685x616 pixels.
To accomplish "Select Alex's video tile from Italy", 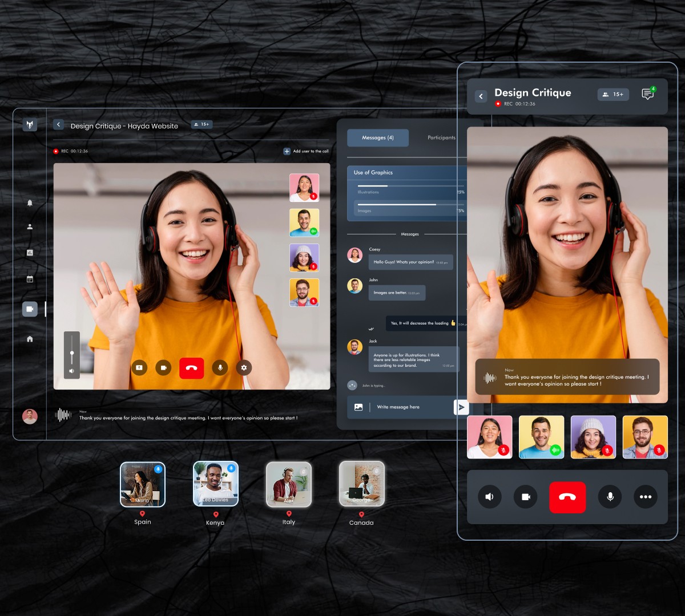I will [289, 484].
